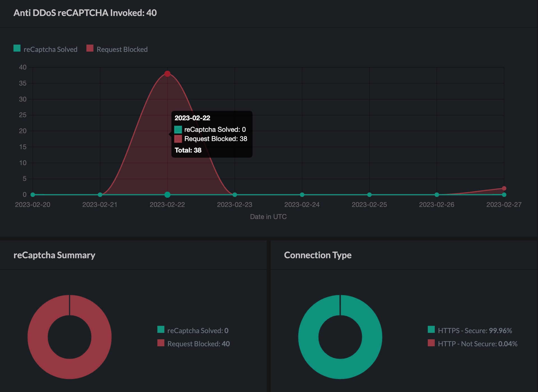Click the Date in UTC axis label
Image resolution: width=538 pixels, height=392 pixels.
(x=268, y=216)
